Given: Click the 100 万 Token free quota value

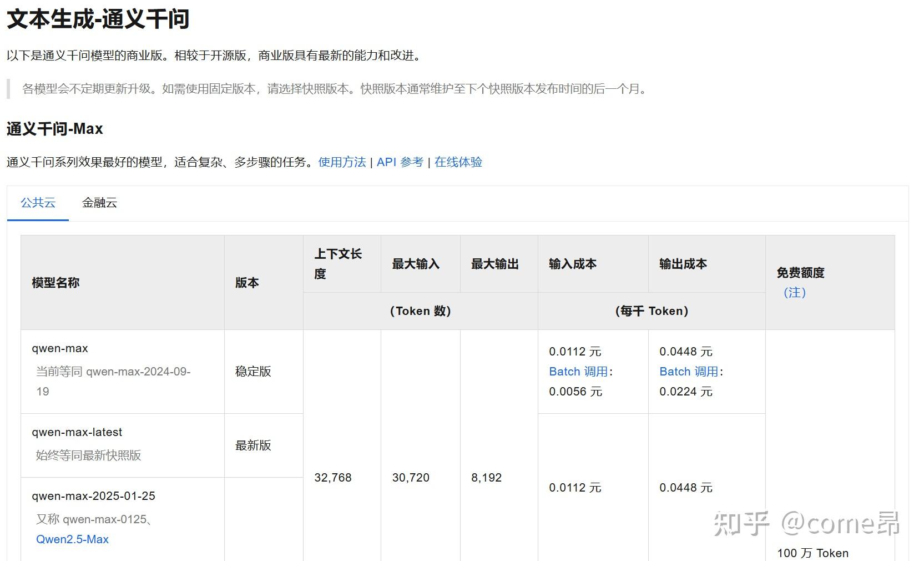Looking at the screenshot, I should coord(812,553).
